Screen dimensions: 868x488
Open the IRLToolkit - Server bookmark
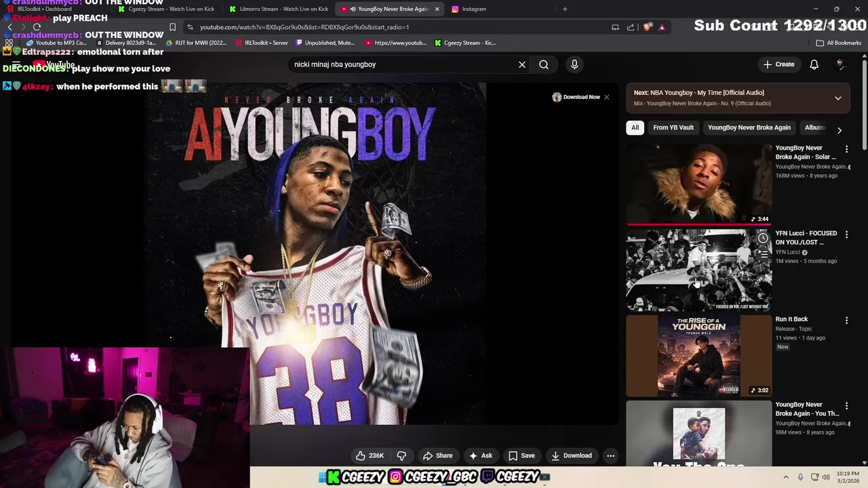click(x=261, y=43)
